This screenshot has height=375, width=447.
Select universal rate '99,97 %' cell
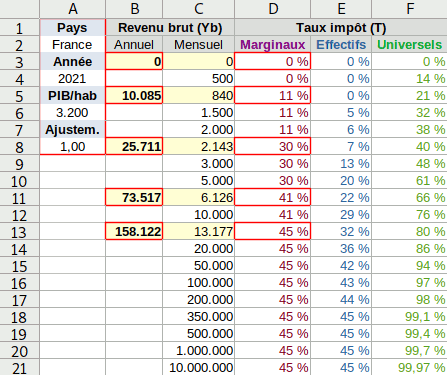[x=409, y=367]
